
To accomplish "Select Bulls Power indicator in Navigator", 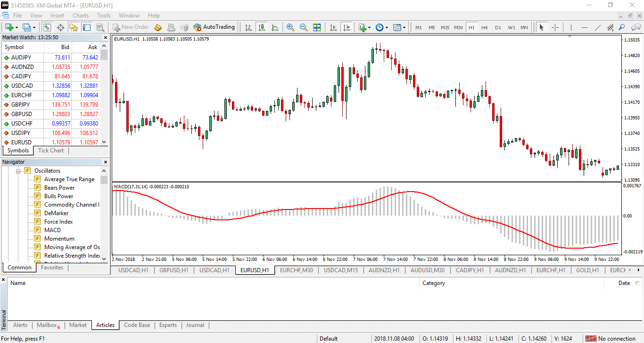I will click(x=58, y=196).
